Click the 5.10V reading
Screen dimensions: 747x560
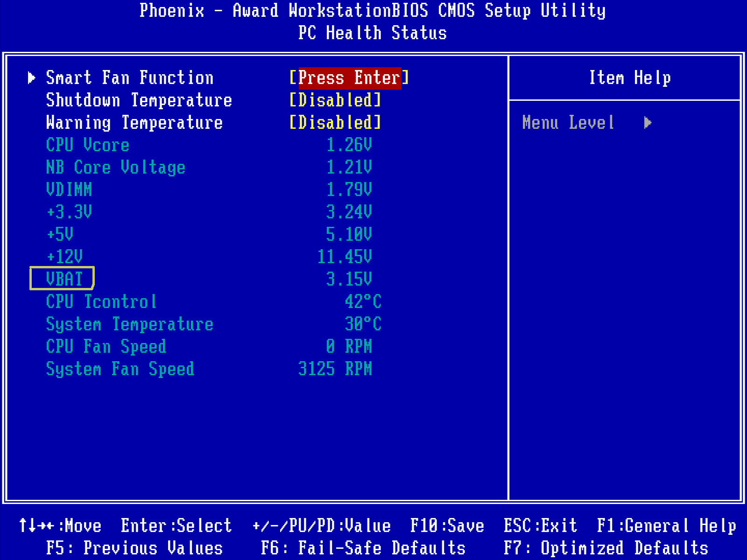point(349,234)
